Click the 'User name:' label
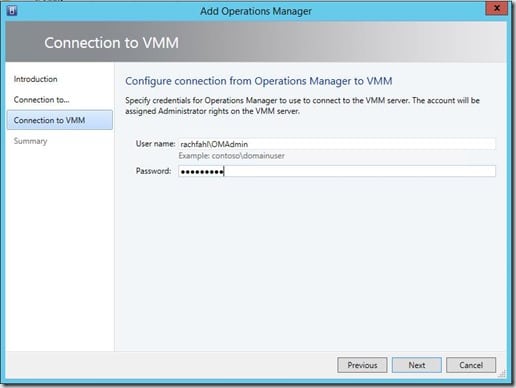 [155, 144]
